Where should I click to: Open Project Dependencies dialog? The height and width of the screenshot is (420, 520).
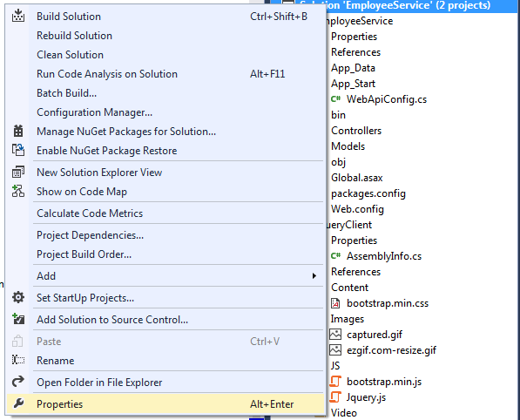tap(165, 235)
